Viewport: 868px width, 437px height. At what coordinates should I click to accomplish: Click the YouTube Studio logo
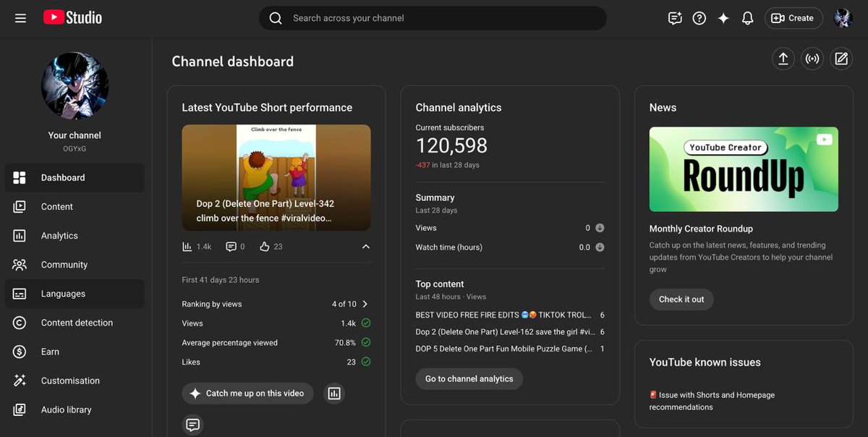click(72, 18)
